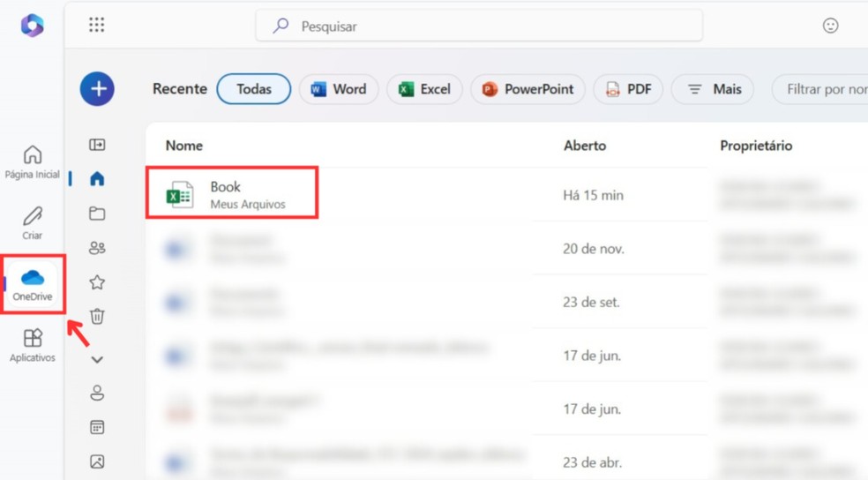
Task: Click the blue plus create button
Action: tap(97, 88)
